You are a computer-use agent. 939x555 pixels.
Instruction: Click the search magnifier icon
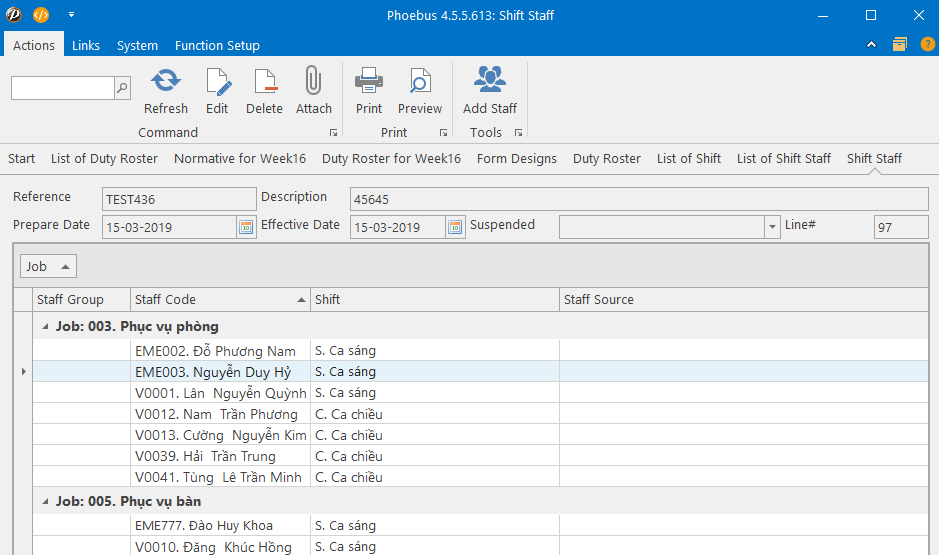click(122, 88)
